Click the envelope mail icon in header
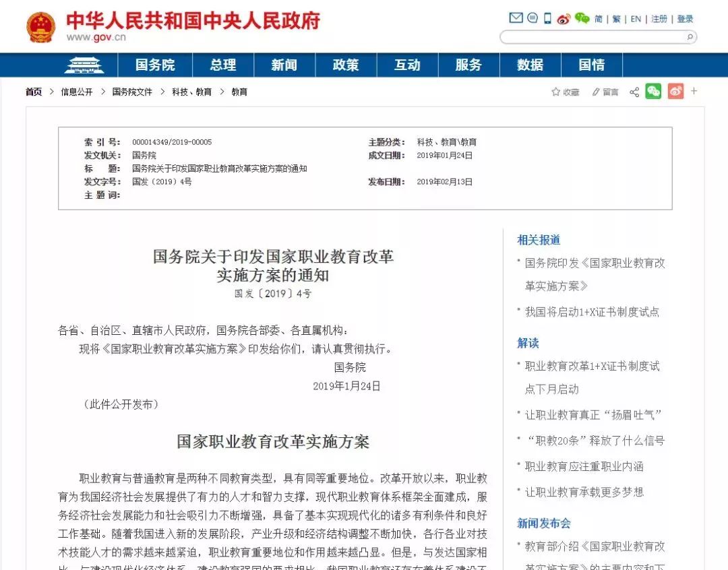Viewport: 728px width, 570px height. pos(516,18)
